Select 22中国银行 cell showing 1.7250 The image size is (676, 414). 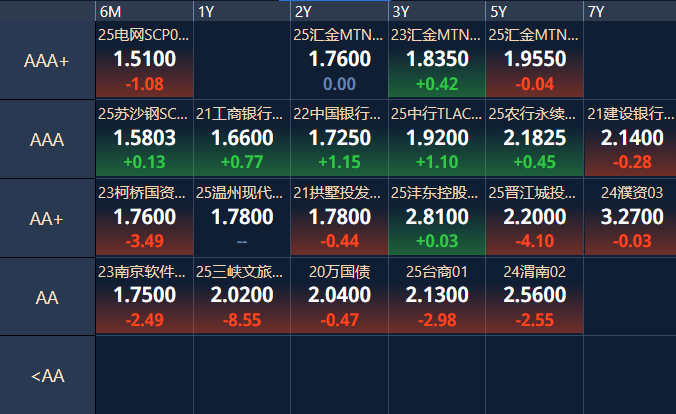tap(339, 139)
